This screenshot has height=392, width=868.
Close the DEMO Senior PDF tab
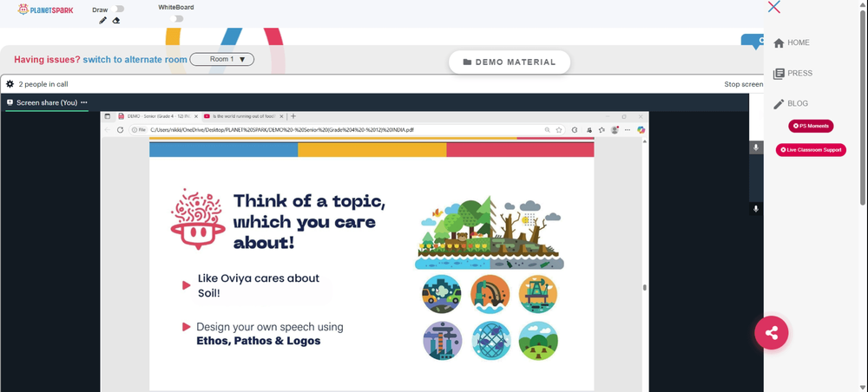pos(196,116)
